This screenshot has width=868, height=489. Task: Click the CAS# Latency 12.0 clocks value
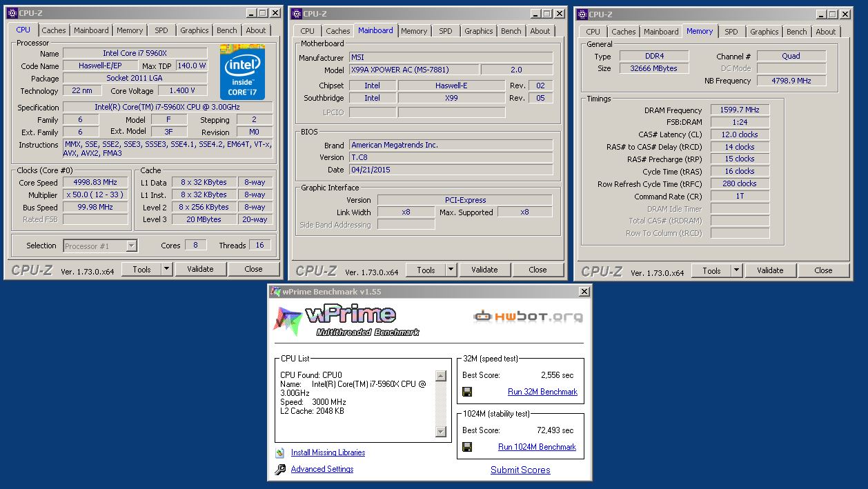pos(740,134)
